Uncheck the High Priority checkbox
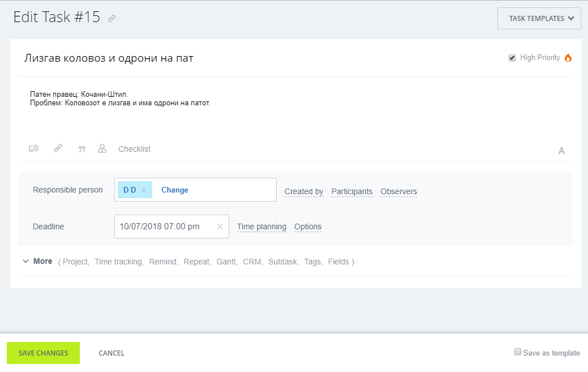 [512, 58]
